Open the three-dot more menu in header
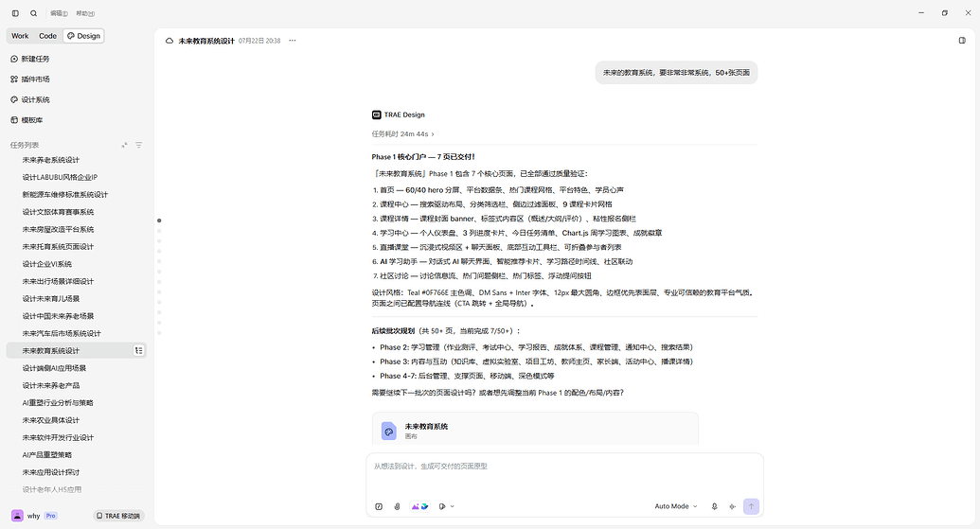 pyautogui.click(x=292, y=41)
